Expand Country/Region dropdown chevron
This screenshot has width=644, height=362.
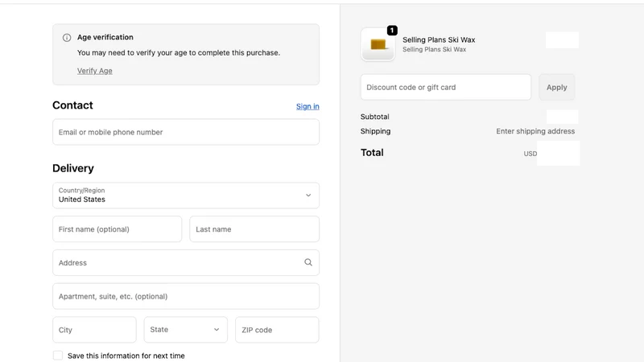pyautogui.click(x=308, y=195)
